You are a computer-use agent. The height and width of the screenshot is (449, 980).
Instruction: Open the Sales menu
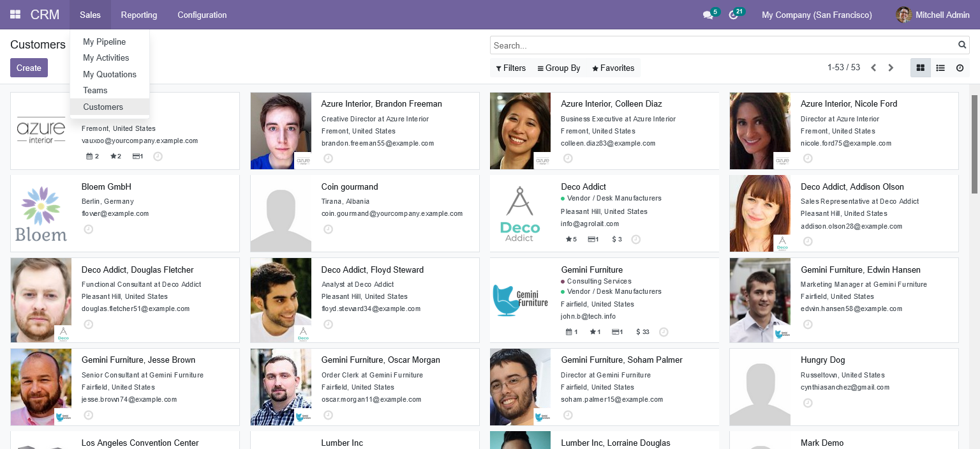90,15
